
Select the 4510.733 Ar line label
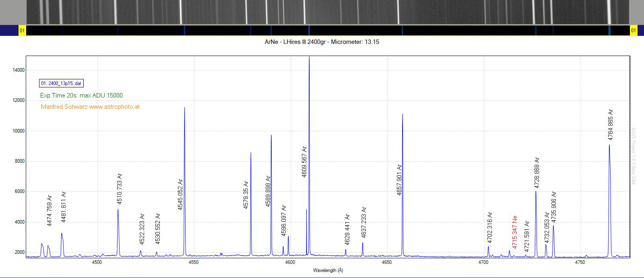[119, 189]
